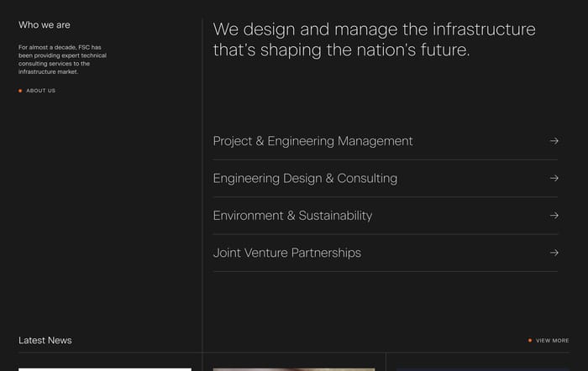588x371 pixels.
Task: Click the Who we are heading
Action: tap(45, 25)
